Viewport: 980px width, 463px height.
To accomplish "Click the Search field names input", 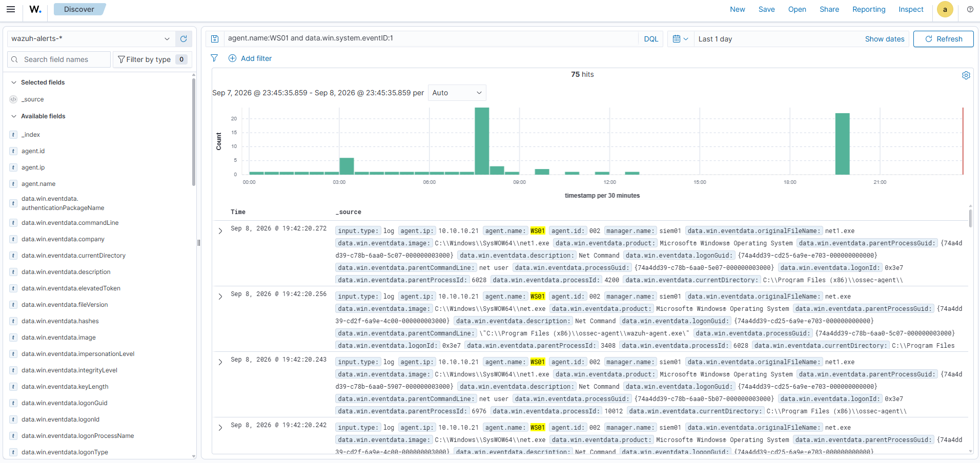I will point(59,59).
